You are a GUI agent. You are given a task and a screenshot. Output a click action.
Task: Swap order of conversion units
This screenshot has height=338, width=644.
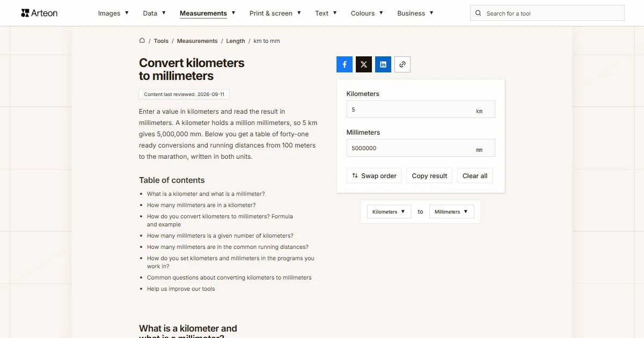[x=374, y=176]
